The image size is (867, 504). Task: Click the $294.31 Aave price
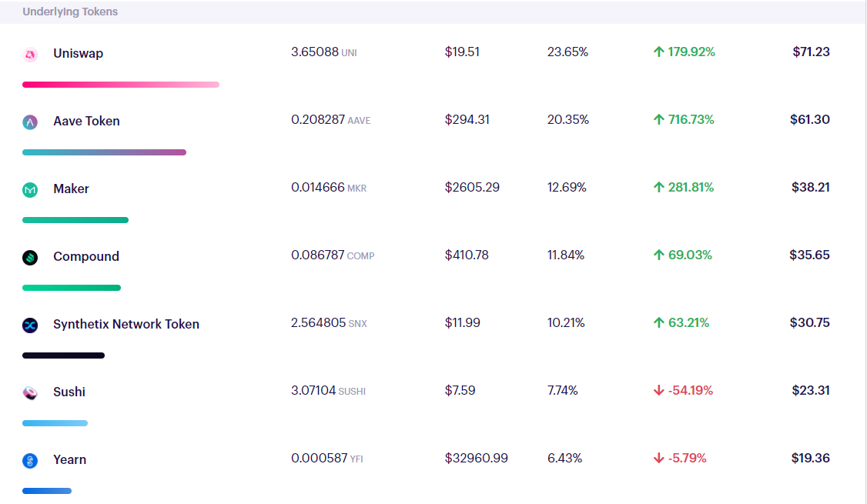tap(467, 119)
